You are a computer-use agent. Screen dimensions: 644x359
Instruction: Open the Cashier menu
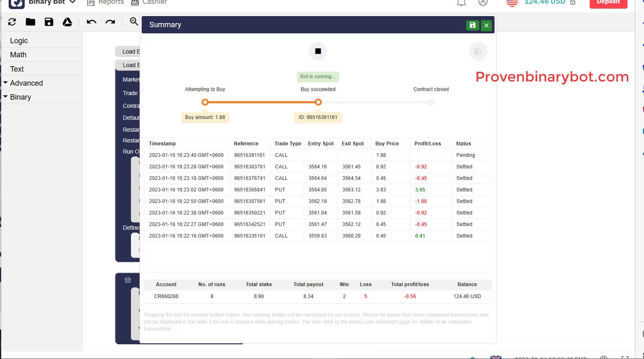pyautogui.click(x=149, y=2)
